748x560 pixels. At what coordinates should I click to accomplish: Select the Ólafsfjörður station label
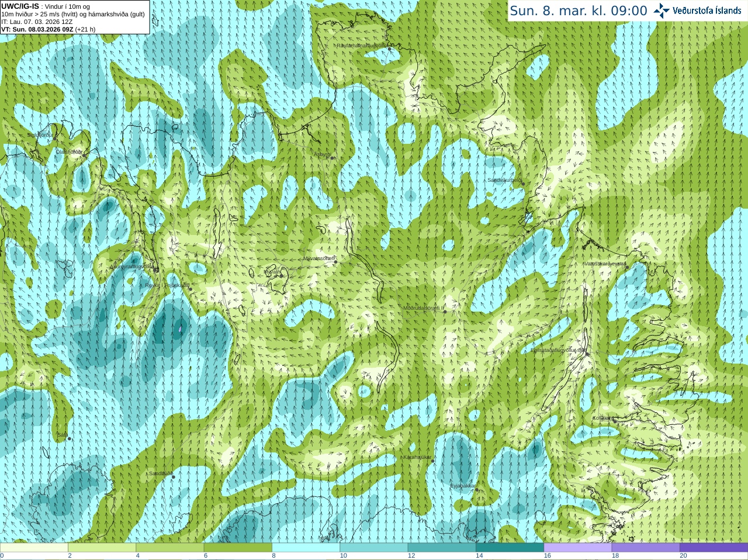click(x=69, y=151)
